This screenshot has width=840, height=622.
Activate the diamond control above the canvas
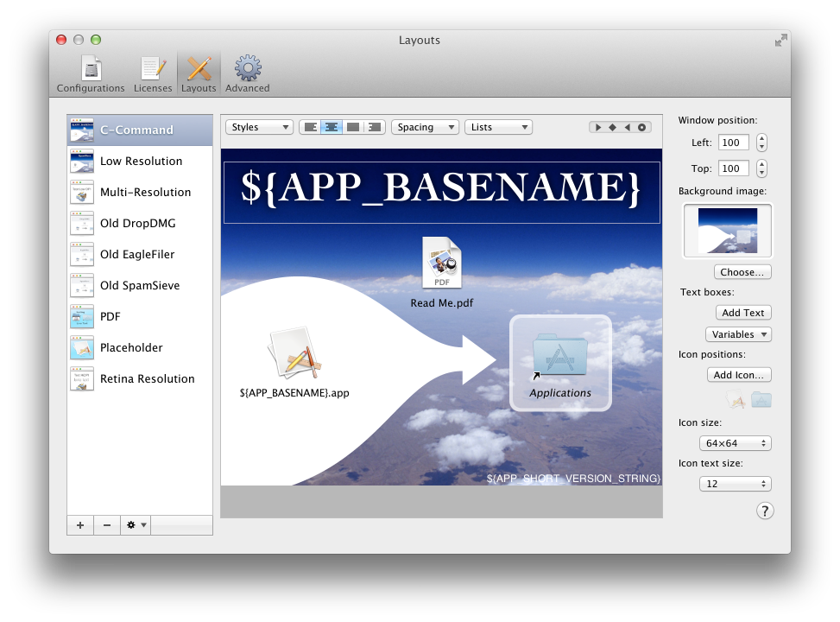612,127
